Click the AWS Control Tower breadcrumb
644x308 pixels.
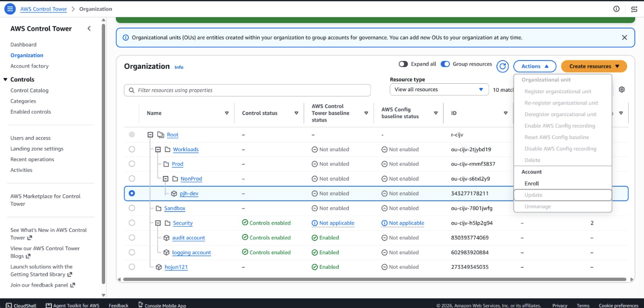point(43,9)
